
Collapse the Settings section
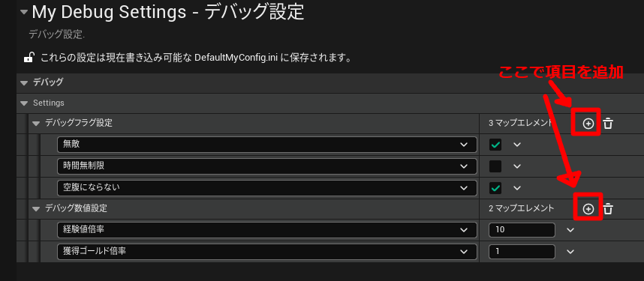[x=25, y=103]
